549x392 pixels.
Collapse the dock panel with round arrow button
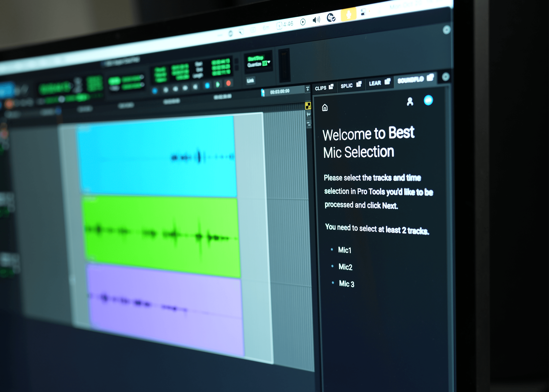tap(446, 77)
